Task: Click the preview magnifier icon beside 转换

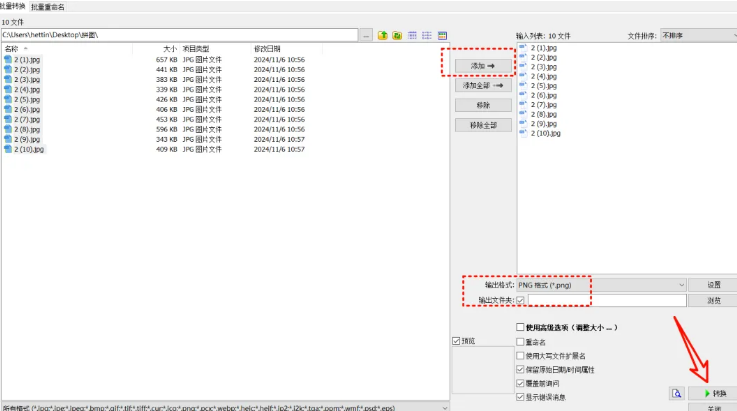Action: [677, 394]
